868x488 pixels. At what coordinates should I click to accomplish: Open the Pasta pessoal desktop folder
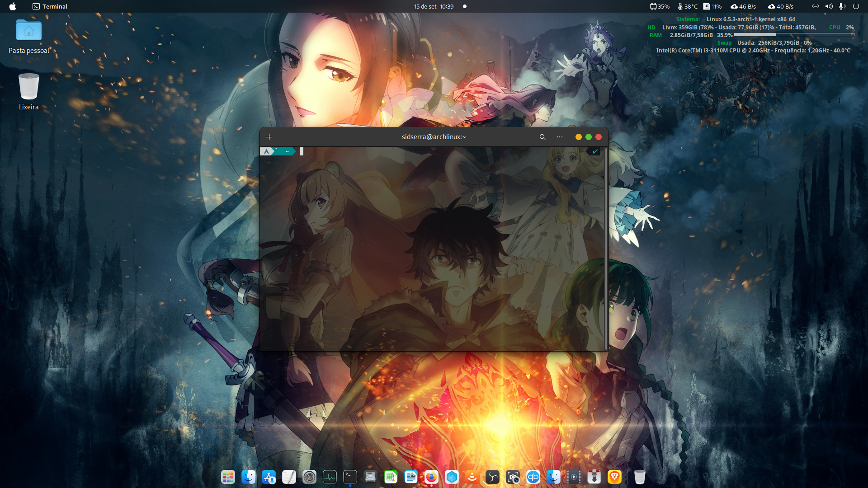click(29, 36)
